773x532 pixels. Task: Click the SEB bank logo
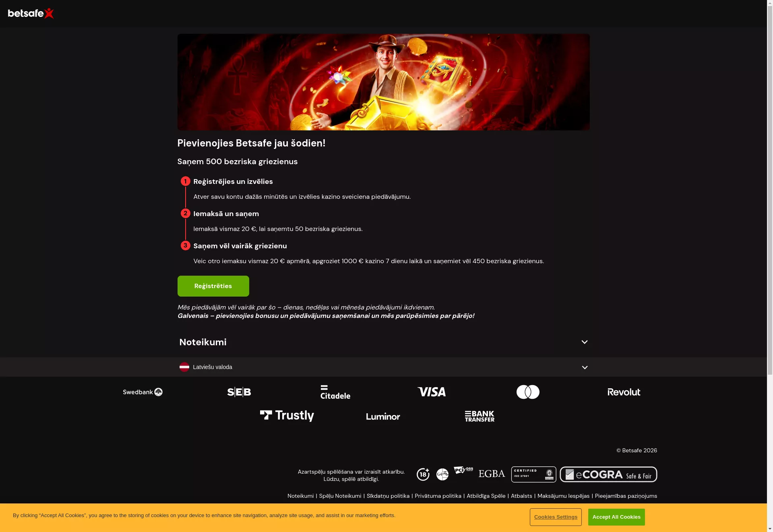click(x=239, y=392)
